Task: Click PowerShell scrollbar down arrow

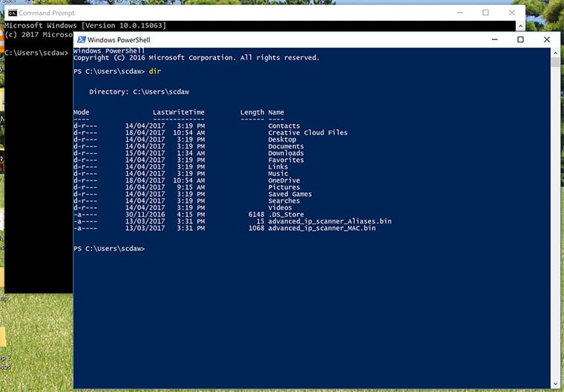Action: pos(555,384)
